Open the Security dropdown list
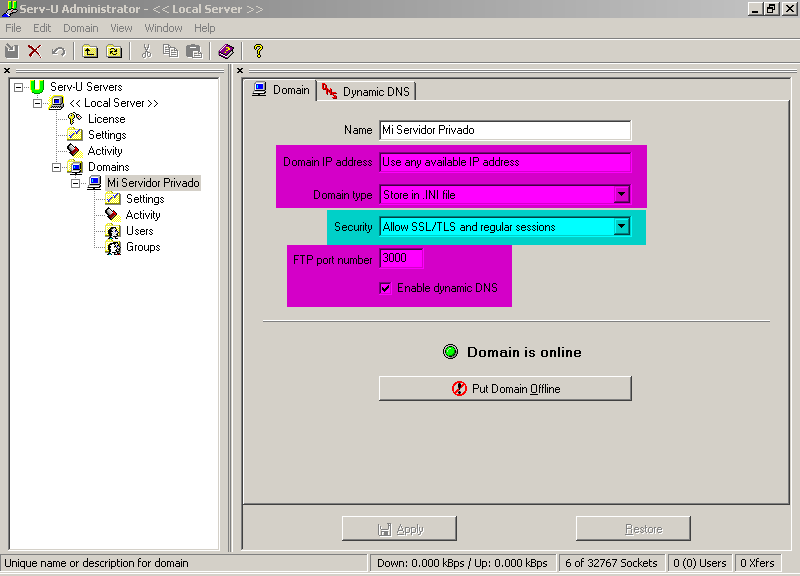Image resolution: width=800 pixels, height=576 pixels. click(x=621, y=227)
